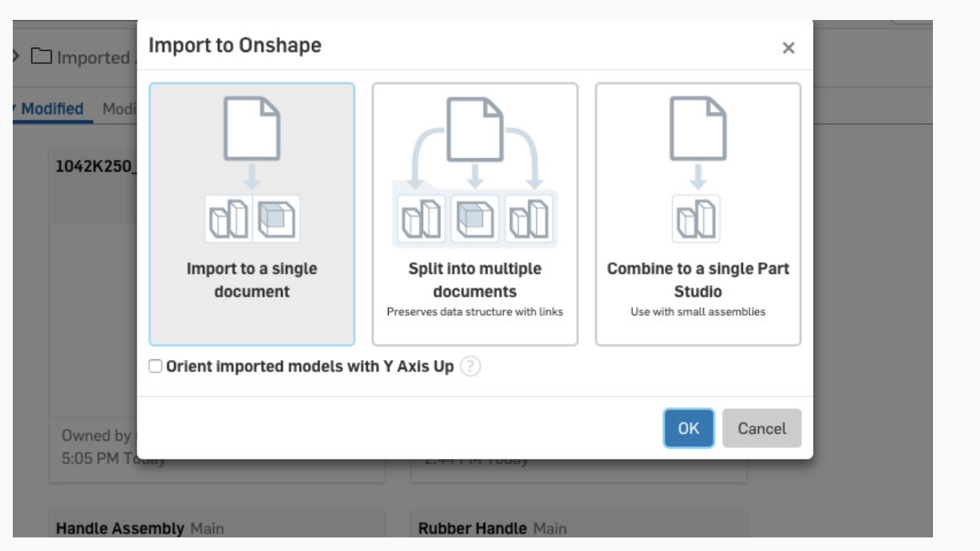
Task: Pick Combine to a single Part Studio
Action: pyautogui.click(x=698, y=214)
